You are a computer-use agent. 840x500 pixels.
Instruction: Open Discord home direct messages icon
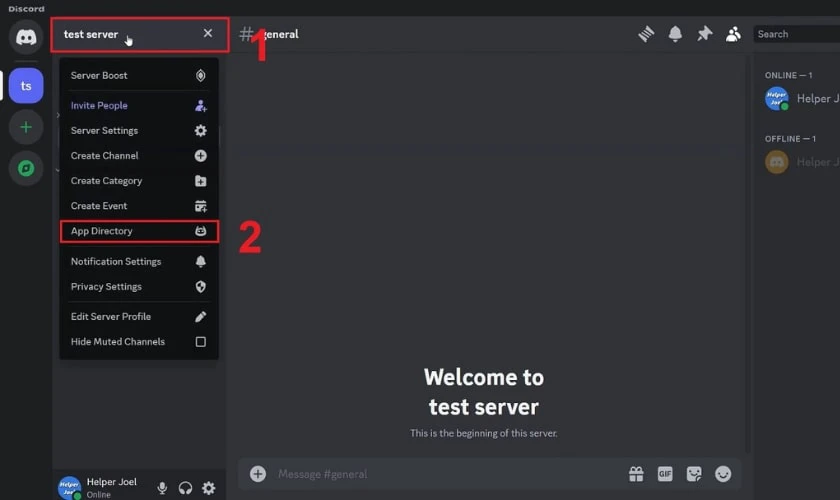(26, 37)
